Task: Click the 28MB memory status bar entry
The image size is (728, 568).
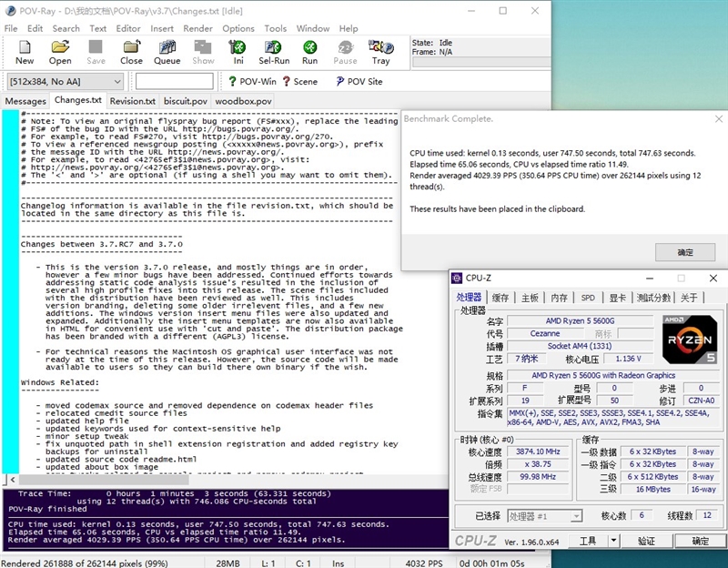Action: point(228,563)
